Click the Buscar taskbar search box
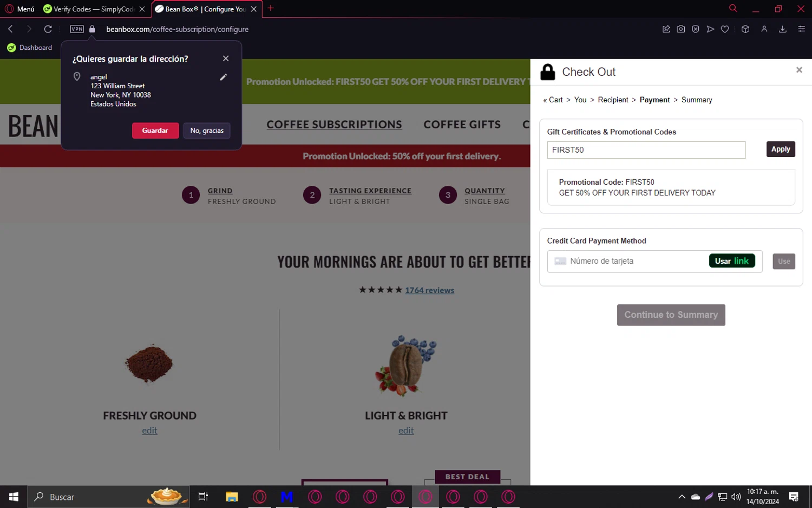Screen dimensions: 812x508 point(108,497)
